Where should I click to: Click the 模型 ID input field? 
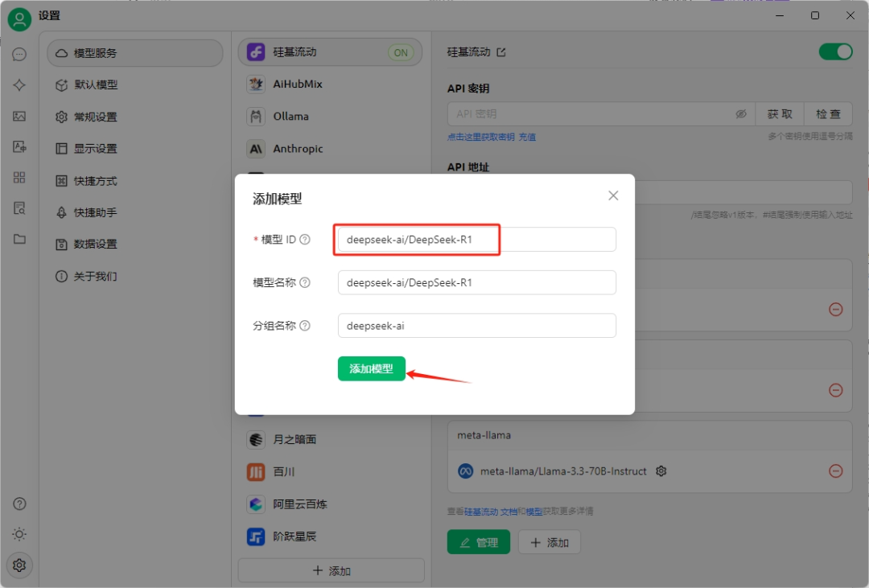coord(476,240)
